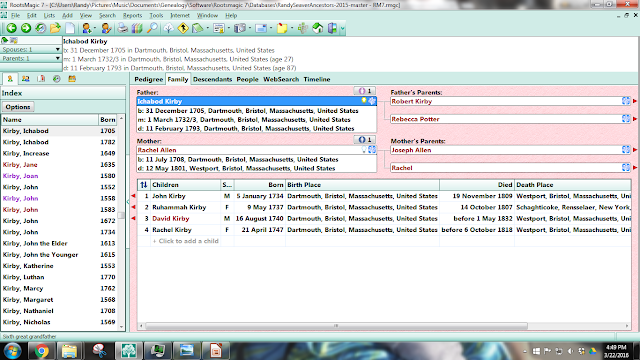Open a database with the folder icon
640x360 pixels.
tap(55, 28)
